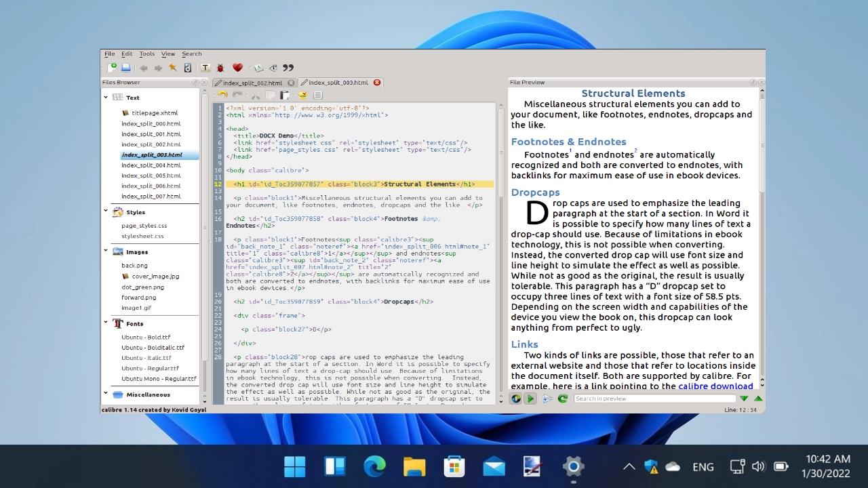Open the File menu
Image resolution: width=868 pixels, height=488 pixels.
point(109,54)
